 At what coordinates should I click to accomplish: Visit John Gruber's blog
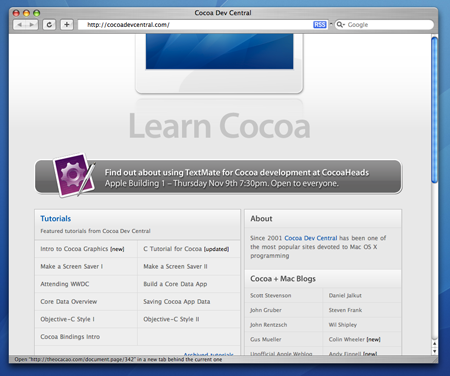(x=266, y=310)
